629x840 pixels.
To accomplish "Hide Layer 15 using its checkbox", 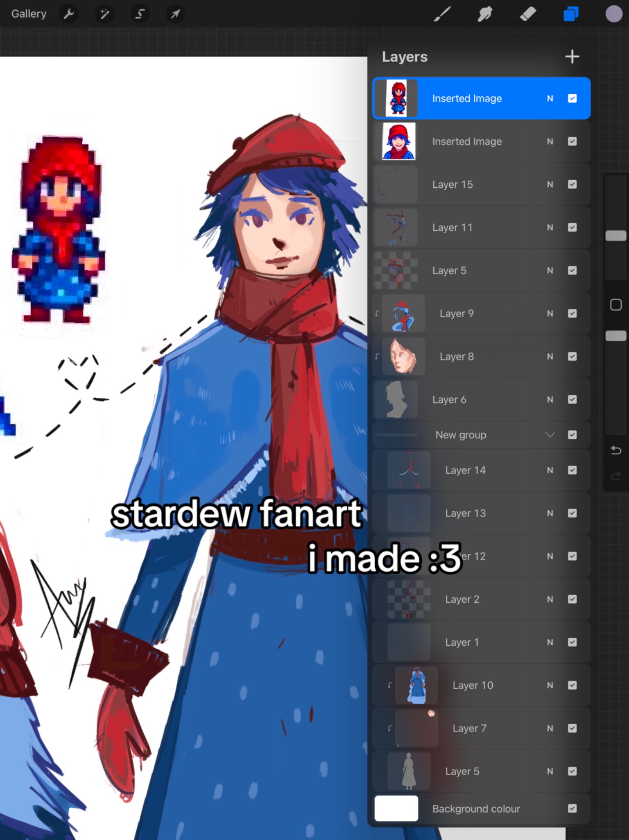I will click(x=572, y=184).
